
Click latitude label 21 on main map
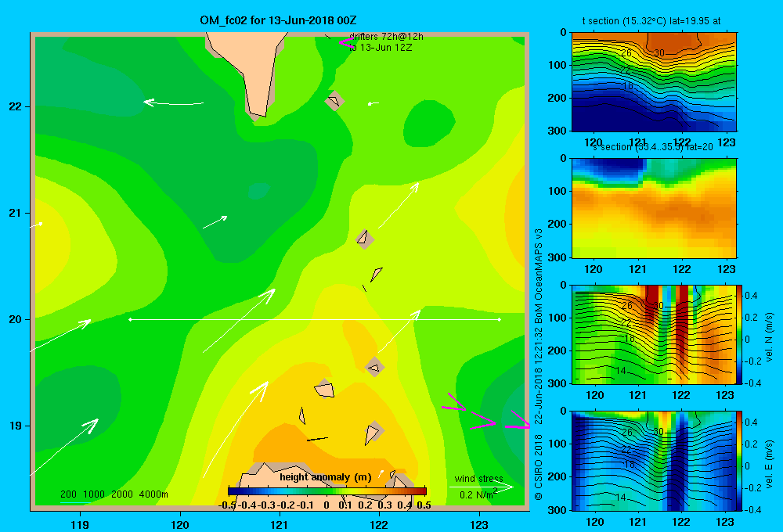point(16,213)
